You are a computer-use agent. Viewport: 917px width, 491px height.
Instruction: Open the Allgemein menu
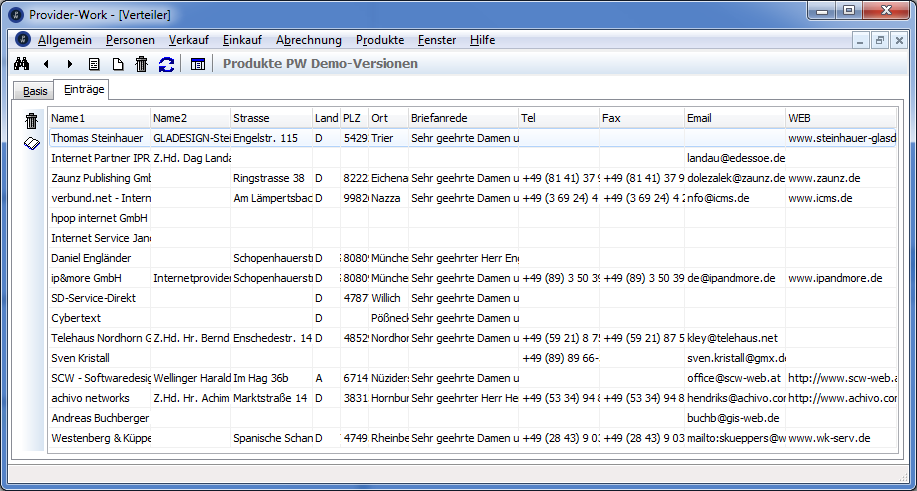pyautogui.click(x=65, y=40)
